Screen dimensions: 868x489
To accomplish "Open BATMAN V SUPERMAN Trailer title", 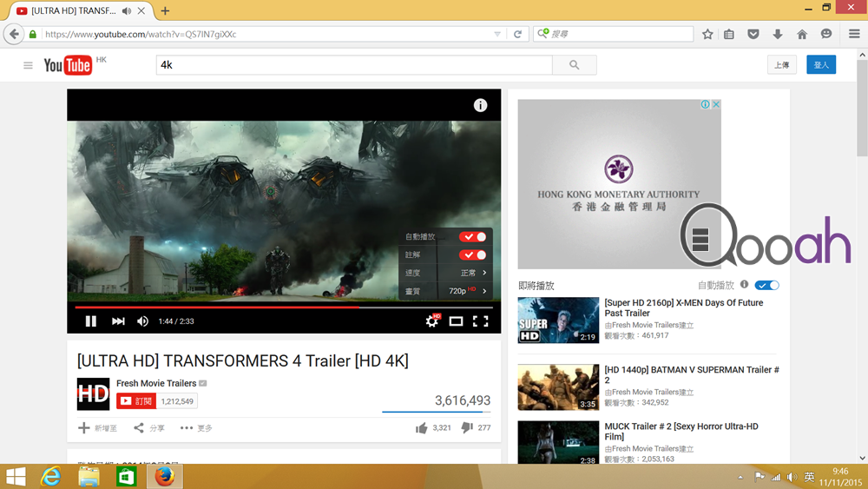I will tap(692, 375).
